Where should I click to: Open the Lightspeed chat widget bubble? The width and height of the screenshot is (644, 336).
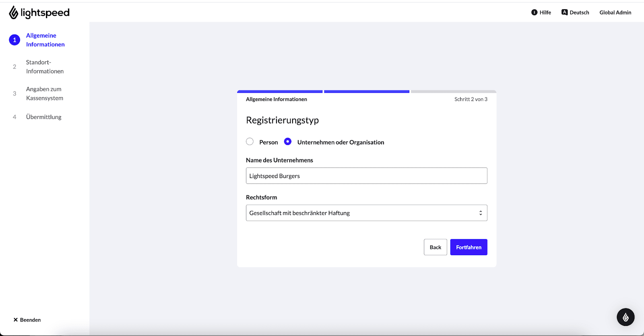(625, 317)
